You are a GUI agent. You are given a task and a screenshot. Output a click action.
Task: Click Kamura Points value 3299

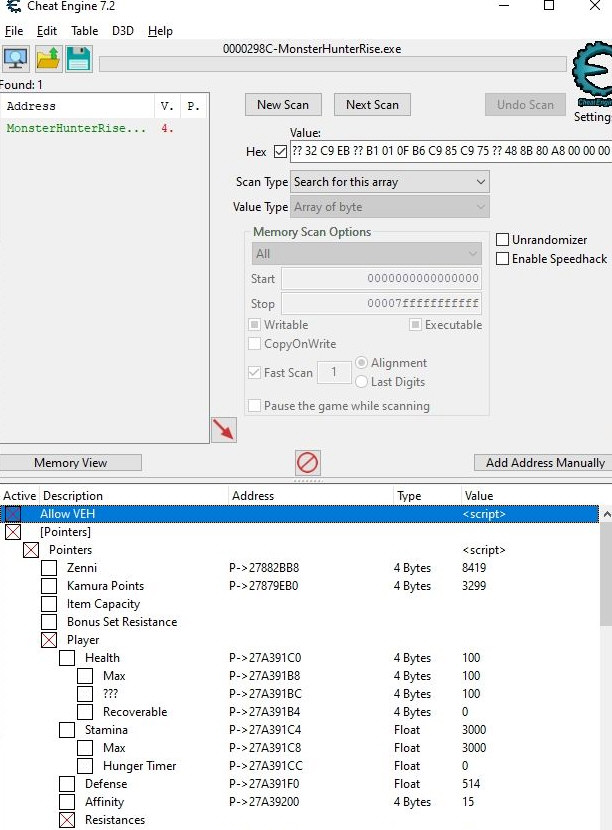474,586
